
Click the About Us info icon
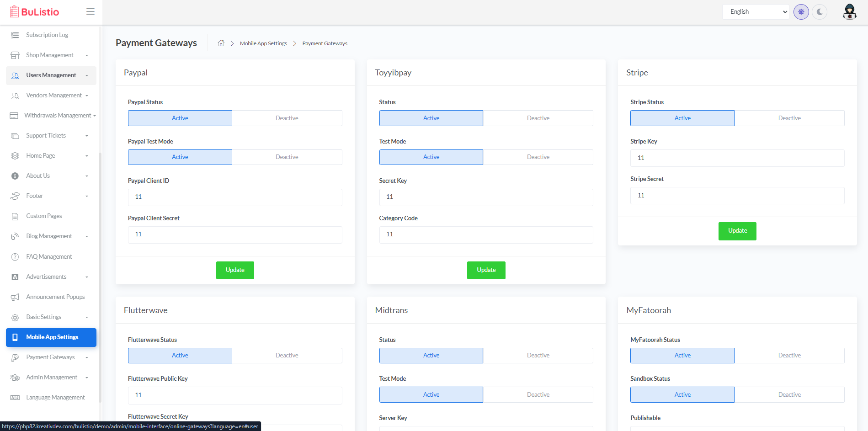15,176
